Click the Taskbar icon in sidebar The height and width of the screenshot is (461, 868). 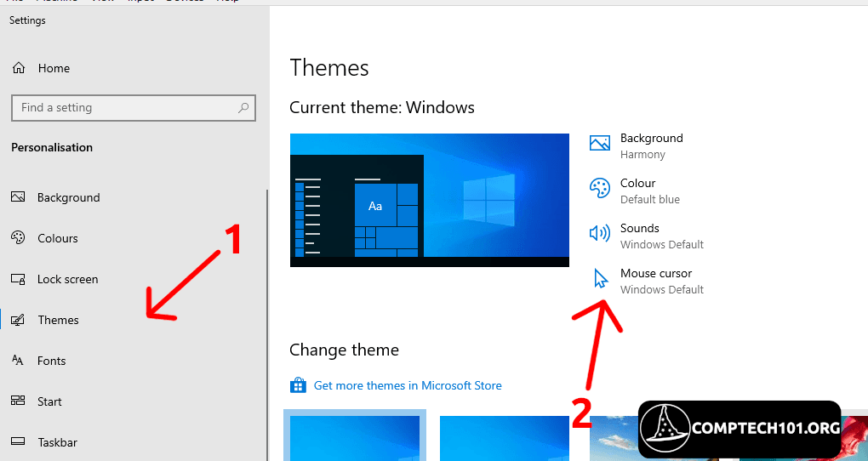pos(18,441)
